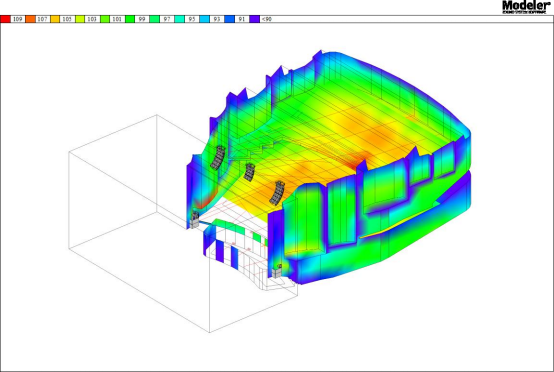Select the purple below-90 dB legend swatch
Image resolution: width=554 pixels, height=372 pixels.
pos(254,19)
